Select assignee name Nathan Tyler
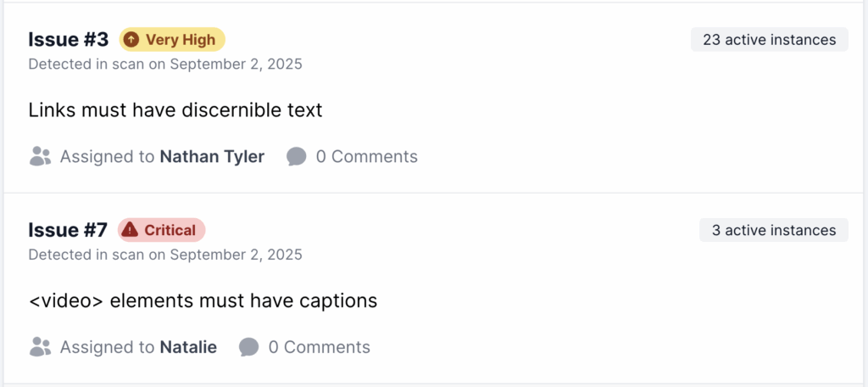868x387 pixels. point(212,156)
